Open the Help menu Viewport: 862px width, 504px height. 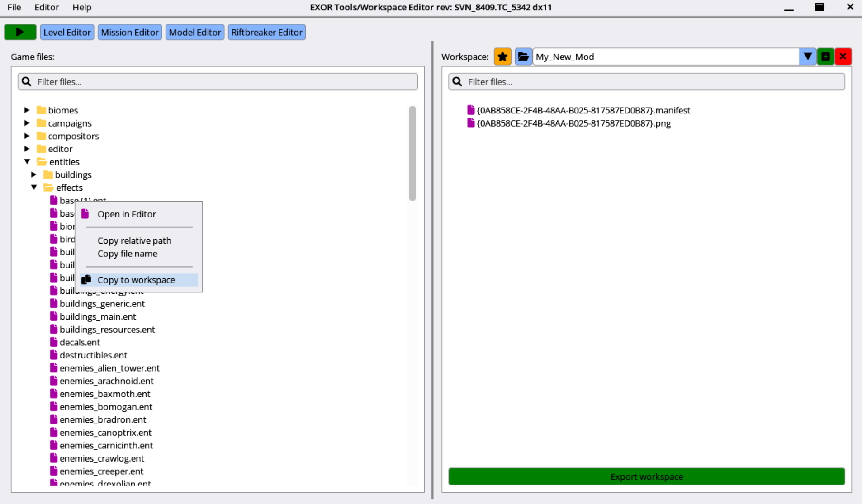point(82,7)
